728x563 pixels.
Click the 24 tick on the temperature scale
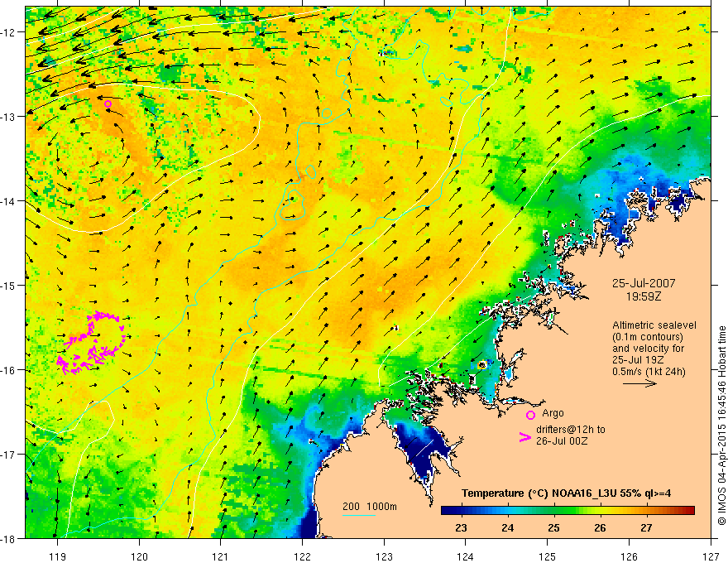click(x=507, y=527)
